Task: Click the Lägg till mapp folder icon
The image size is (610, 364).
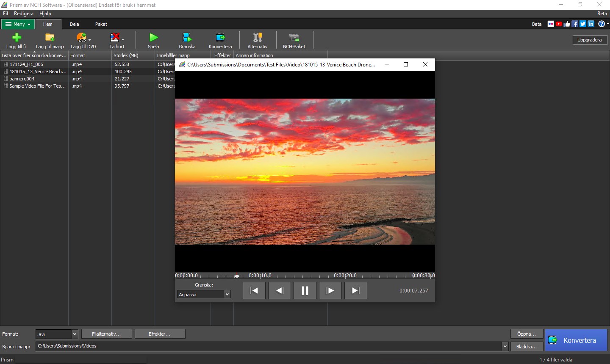Action: tap(50, 38)
